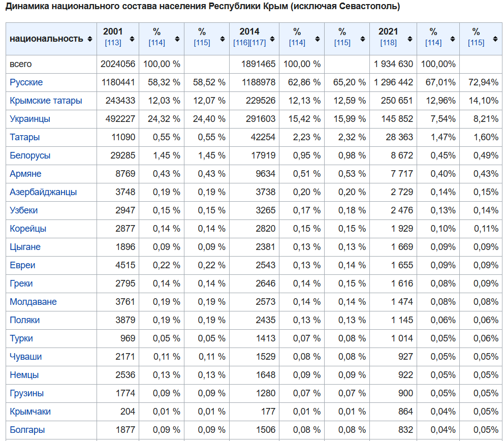Click the cell 1 296 442
504x441 pixels.
(393, 83)
